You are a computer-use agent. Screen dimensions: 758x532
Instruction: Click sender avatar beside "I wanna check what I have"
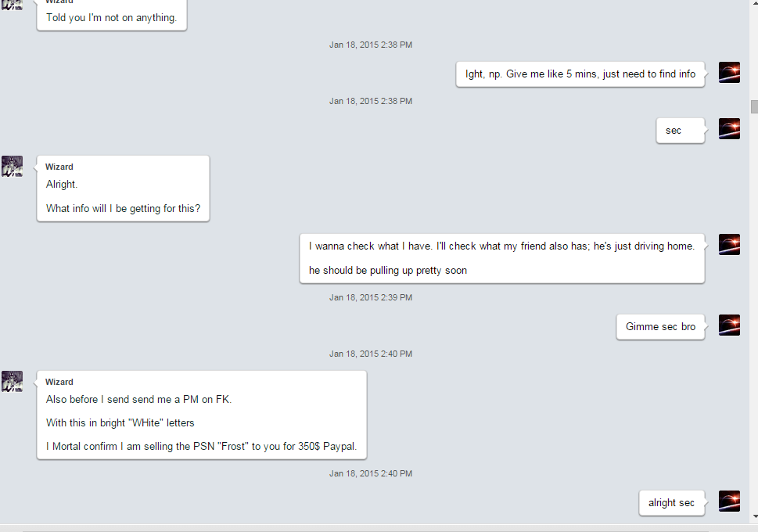tap(730, 245)
